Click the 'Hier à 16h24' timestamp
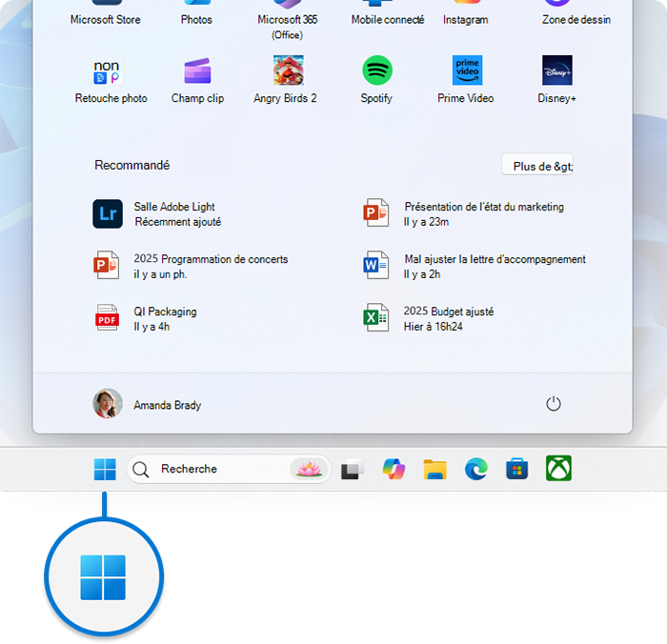Image resolution: width=667 pixels, height=644 pixels. tap(433, 327)
